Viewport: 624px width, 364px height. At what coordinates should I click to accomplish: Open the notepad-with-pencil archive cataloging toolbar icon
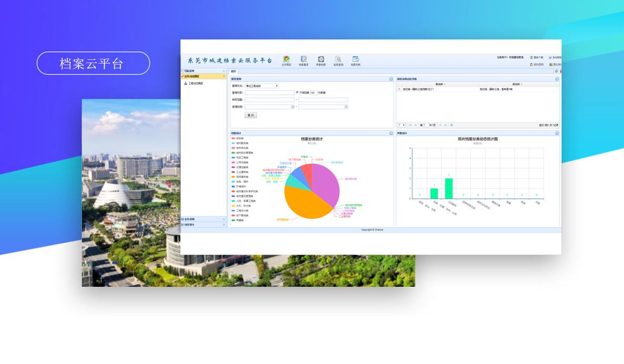pyautogui.click(x=304, y=60)
